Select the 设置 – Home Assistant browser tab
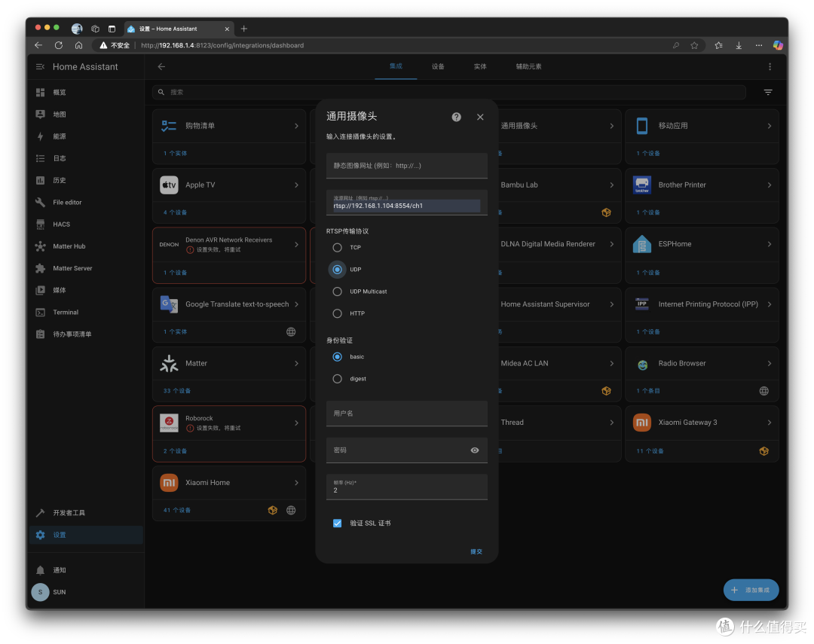Viewport: 814px width, 644px height. 178,29
